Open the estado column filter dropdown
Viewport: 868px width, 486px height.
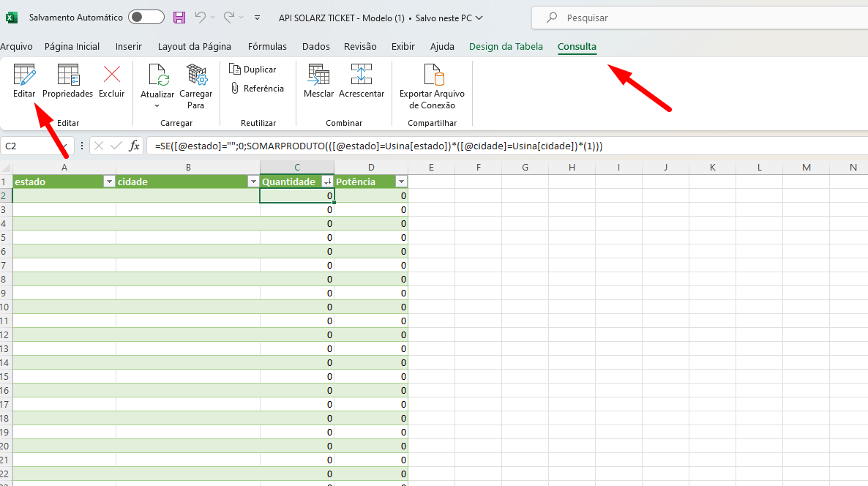coord(109,182)
